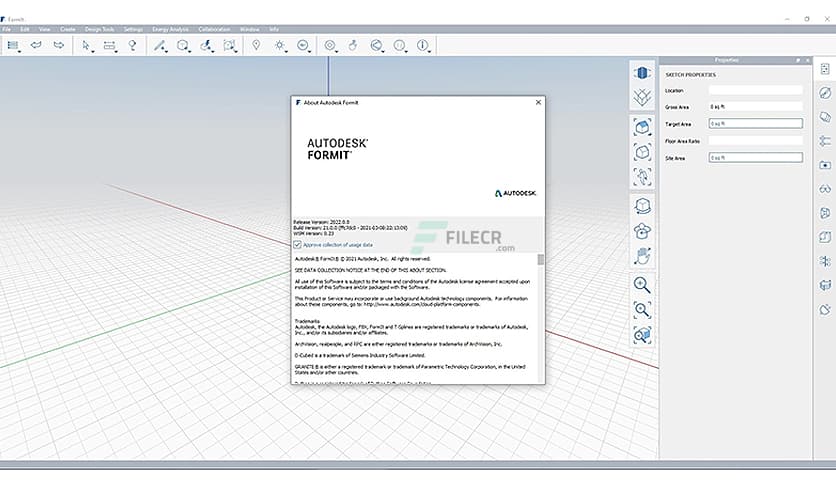Click the toolbar icon right of Measure
Image resolution: width=836 pixels, height=484 pixels.
click(132, 46)
